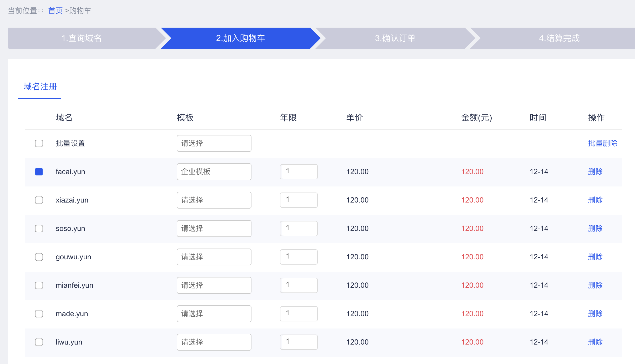Image resolution: width=635 pixels, height=364 pixels.
Task: Uncheck the facai.yun checkbox
Action: tap(39, 172)
